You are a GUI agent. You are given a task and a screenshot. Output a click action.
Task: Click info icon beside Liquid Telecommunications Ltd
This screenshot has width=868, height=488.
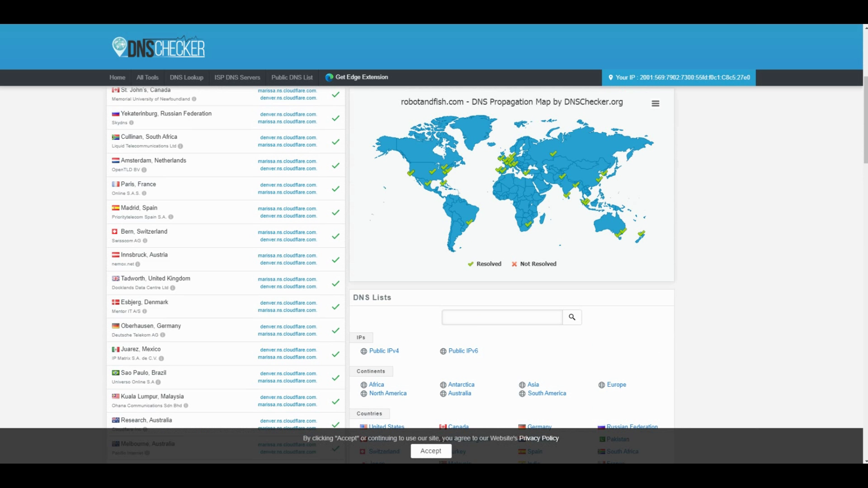180,146
